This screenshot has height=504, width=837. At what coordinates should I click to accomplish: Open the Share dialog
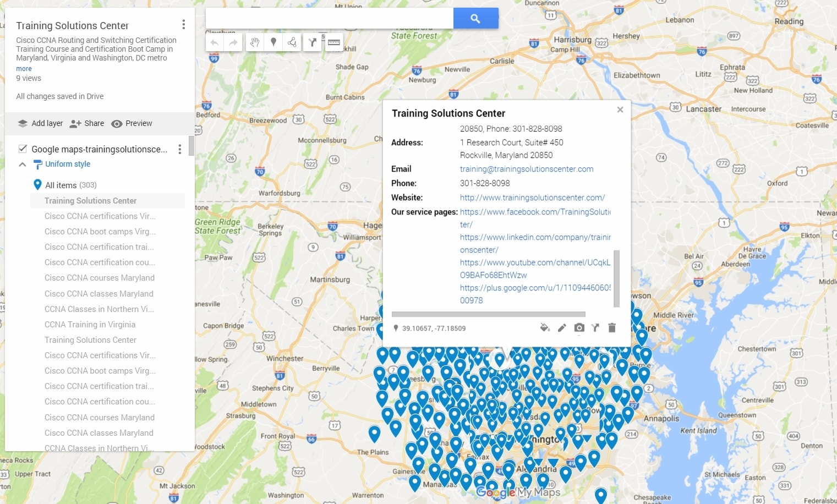pyautogui.click(x=87, y=123)
